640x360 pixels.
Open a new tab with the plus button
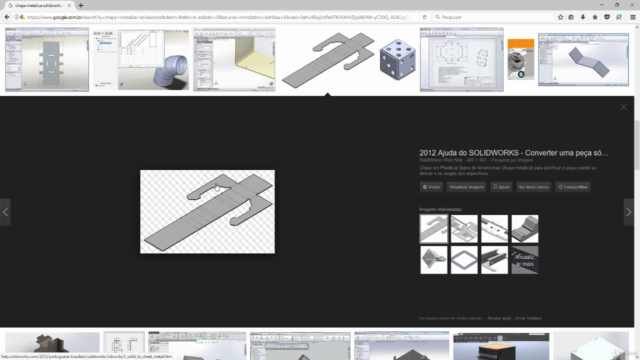[81, 5]
